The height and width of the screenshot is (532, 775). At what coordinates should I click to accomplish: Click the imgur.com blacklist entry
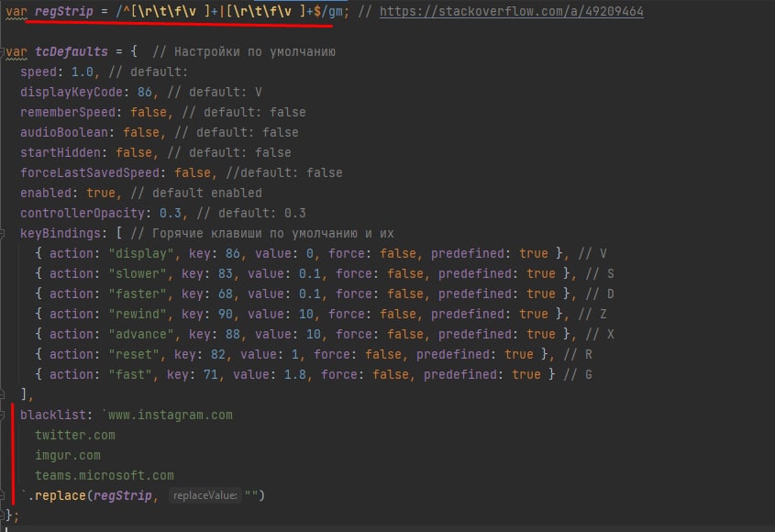tap(68, 455)
